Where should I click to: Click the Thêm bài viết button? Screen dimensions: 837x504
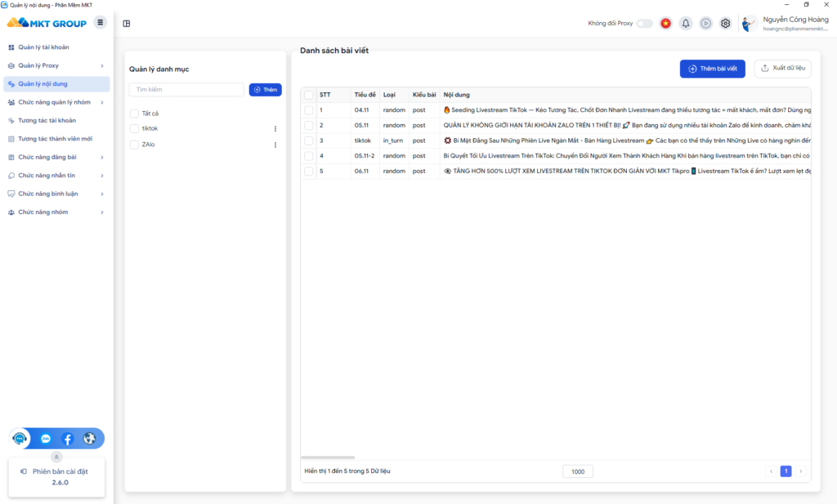tap(712, 69)
